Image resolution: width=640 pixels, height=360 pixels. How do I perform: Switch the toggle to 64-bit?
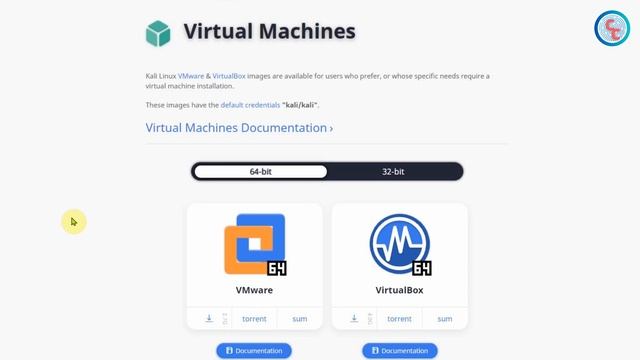click(260, 171)
